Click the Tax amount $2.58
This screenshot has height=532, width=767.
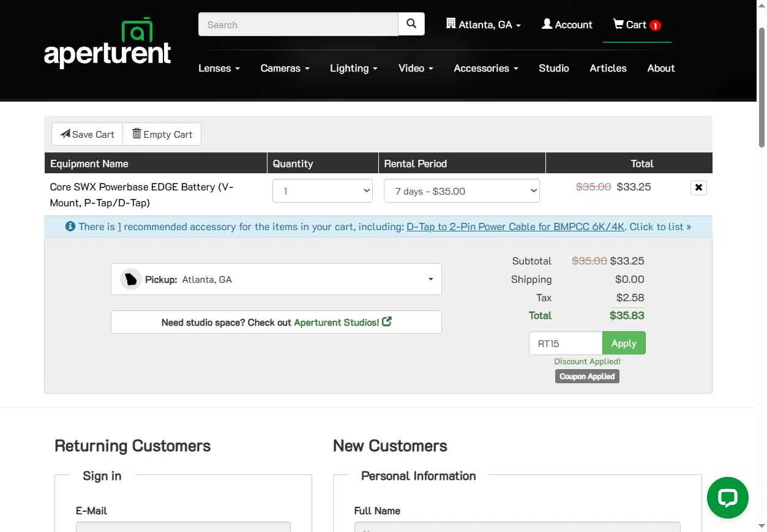click(x=630, y=298)
